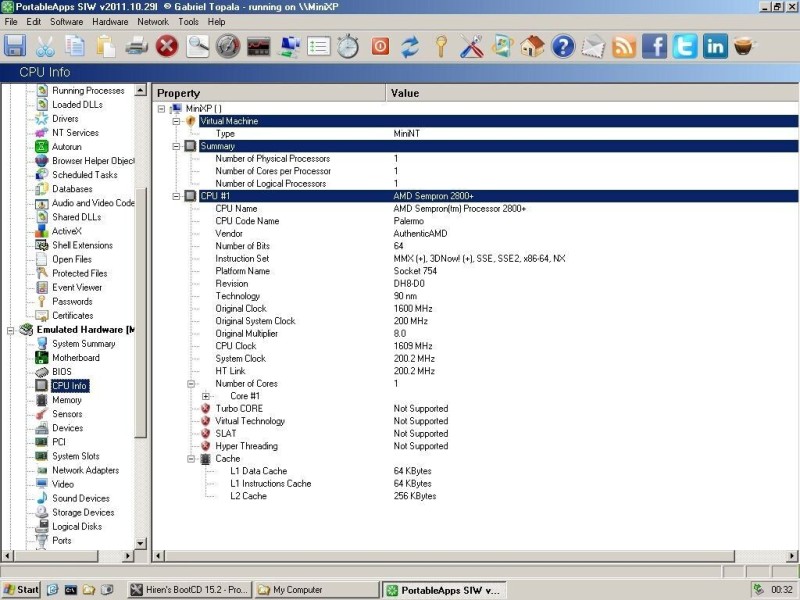
Task: Open the Hardware menu
Action: 110,22
